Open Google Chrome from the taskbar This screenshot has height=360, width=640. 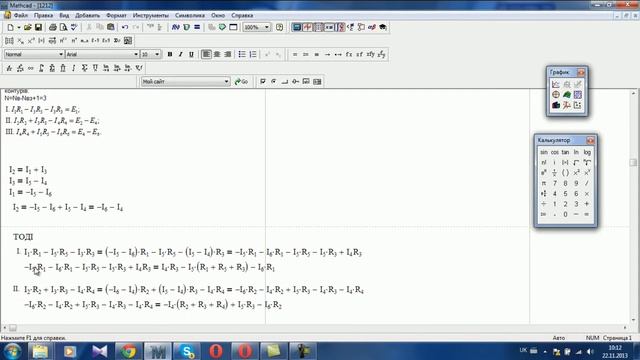(x=129, y=351)
